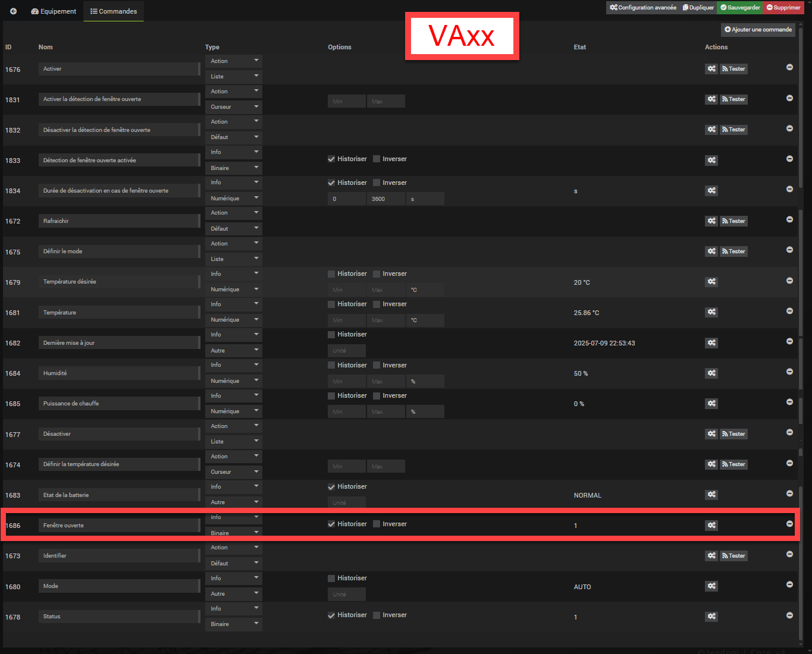The height and width of the screenshot is (654, 812).
Task: Delete the Status command via minus icon
Action: coord(789,615)
